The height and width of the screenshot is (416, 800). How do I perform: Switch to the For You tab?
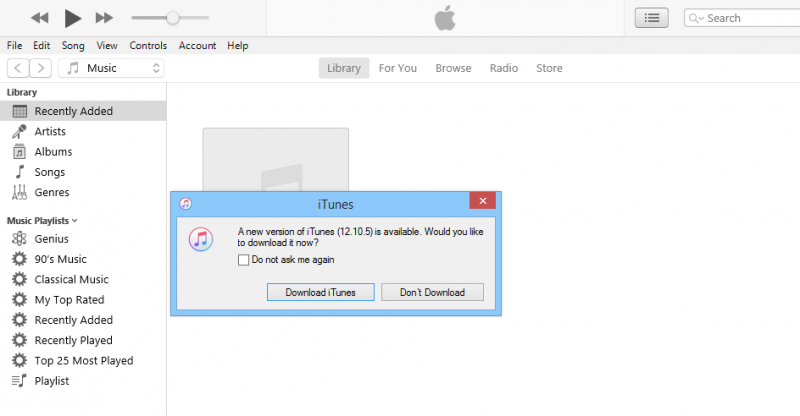pos(397,68)
